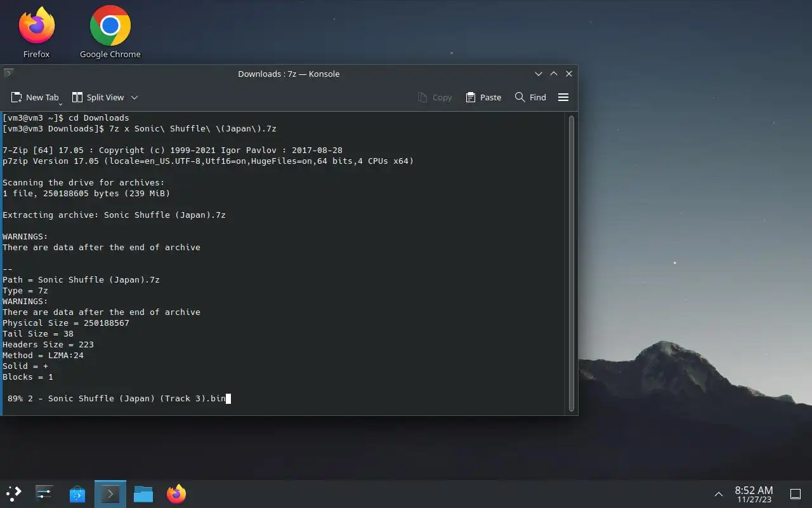Click the 'Scanning the drive for archives:' line

84,183
